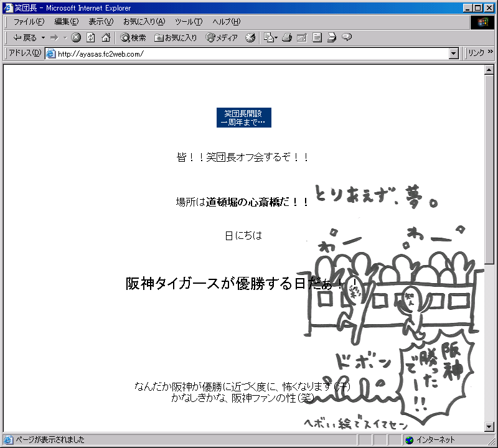Image resolution: width=498 pixels, height=448 pixels.
Task: Click the Windows logo throbber icon
Action: click(x=482, y=22)
